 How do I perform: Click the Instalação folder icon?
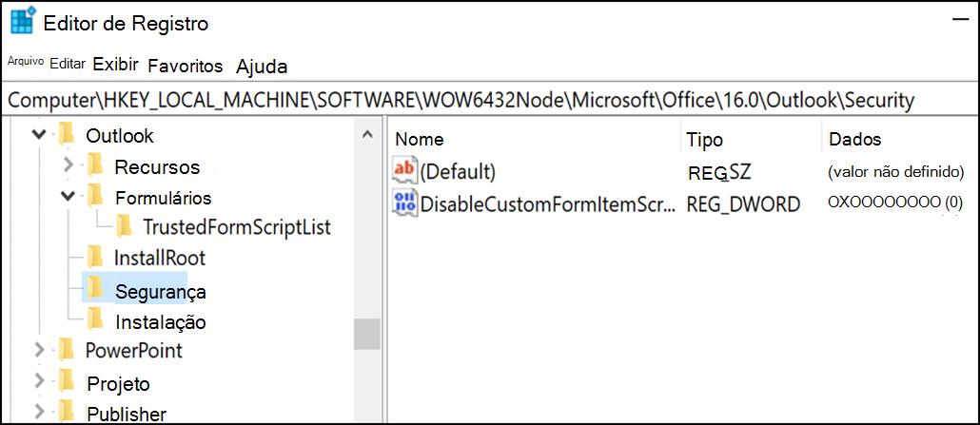(95, 319)
